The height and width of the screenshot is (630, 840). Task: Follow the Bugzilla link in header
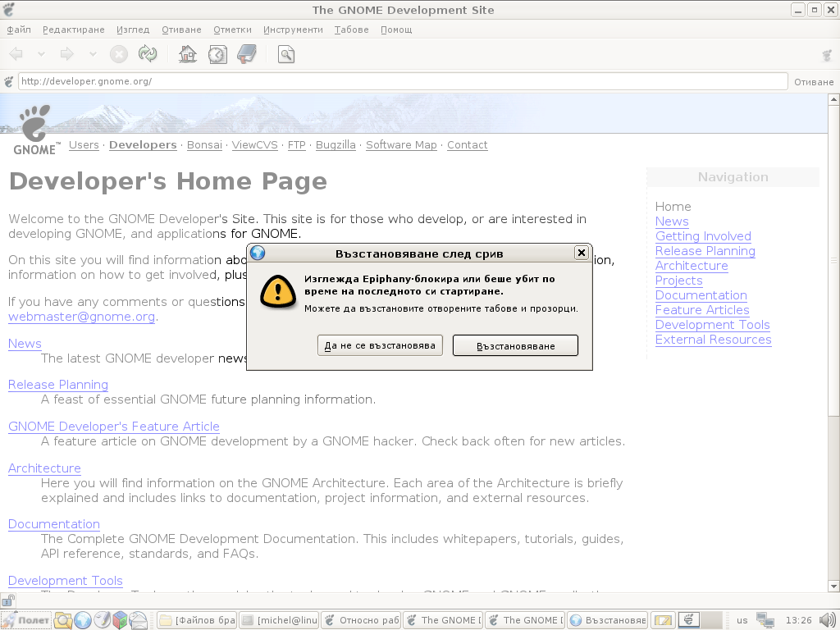tap(336, 144)
